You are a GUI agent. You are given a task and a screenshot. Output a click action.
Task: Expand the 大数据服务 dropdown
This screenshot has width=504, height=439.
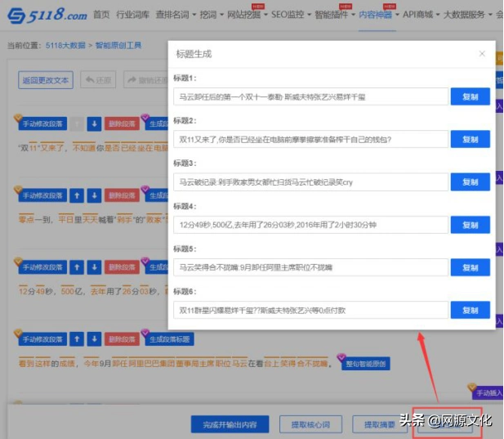tap(468, 15)
